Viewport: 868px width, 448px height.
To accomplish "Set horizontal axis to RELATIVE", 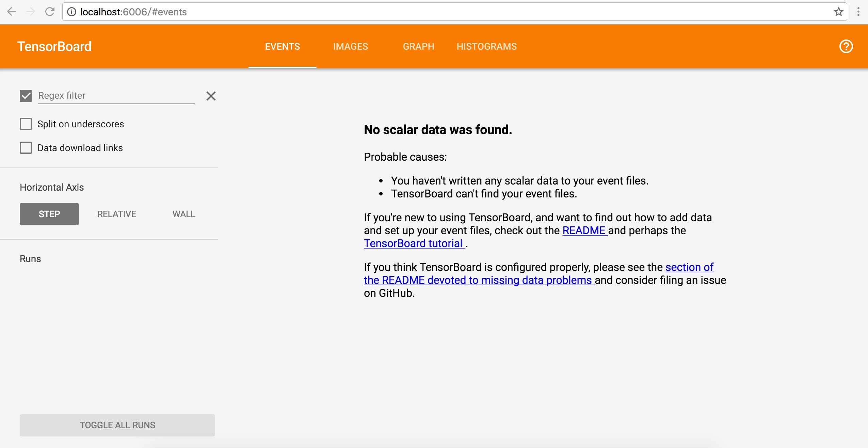I will coord(116,214).
